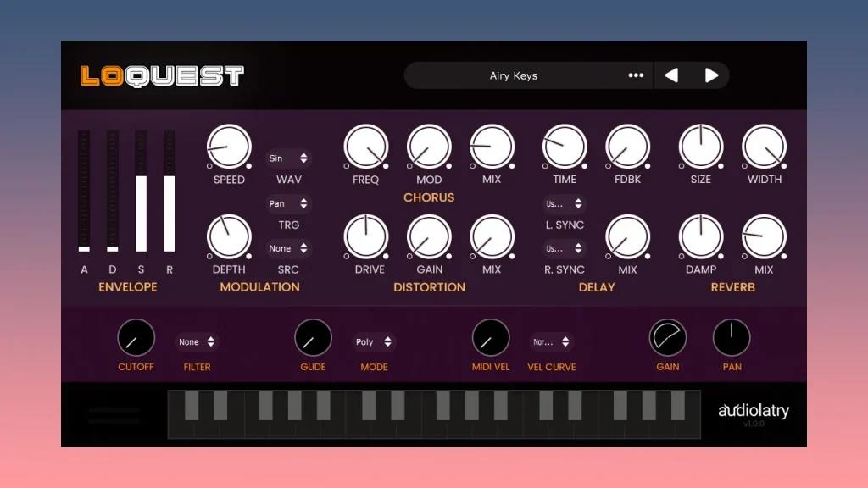868x488 pixels.
Task: Open the MODE dropdown showing Poly
Action: 374,342
